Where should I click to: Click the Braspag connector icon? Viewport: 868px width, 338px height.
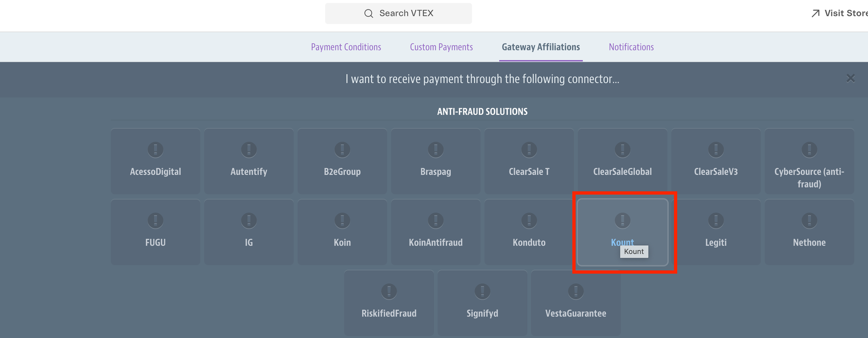[x=436, y=149]
